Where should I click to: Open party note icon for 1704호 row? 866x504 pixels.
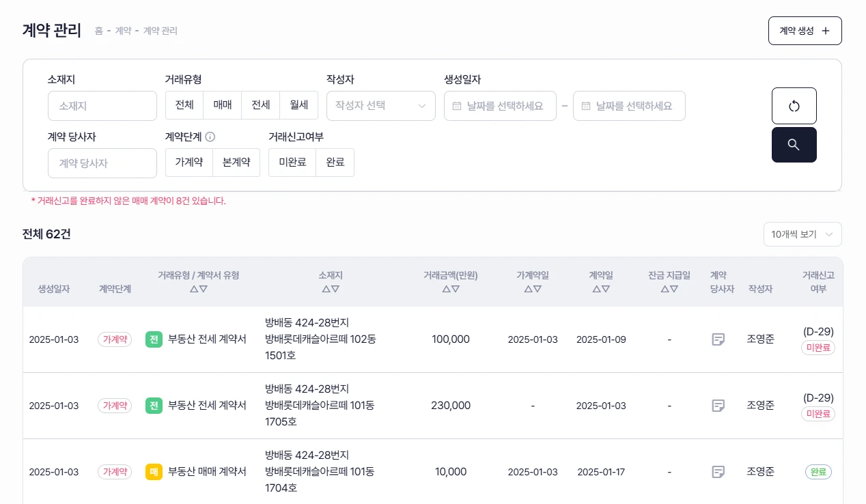click(x=718, y=472)
